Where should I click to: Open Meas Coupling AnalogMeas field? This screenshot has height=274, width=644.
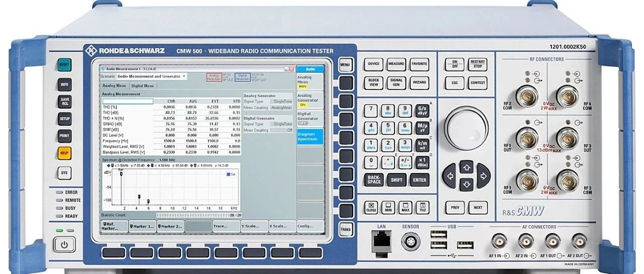(282, 107)
